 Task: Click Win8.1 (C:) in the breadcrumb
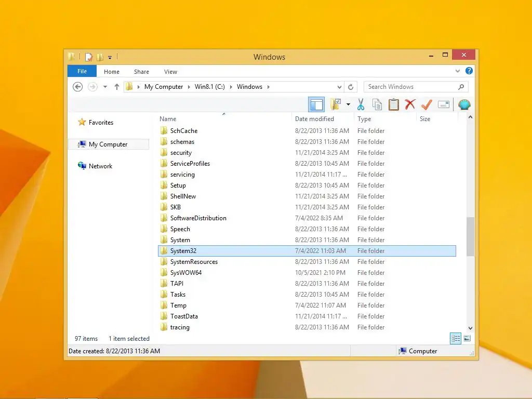210,87
